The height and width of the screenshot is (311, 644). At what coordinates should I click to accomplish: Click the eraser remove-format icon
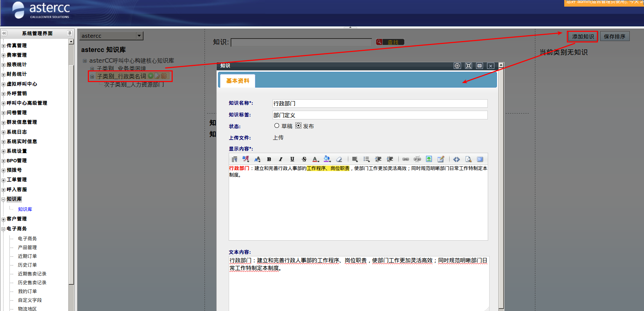(x=339, y=159)
